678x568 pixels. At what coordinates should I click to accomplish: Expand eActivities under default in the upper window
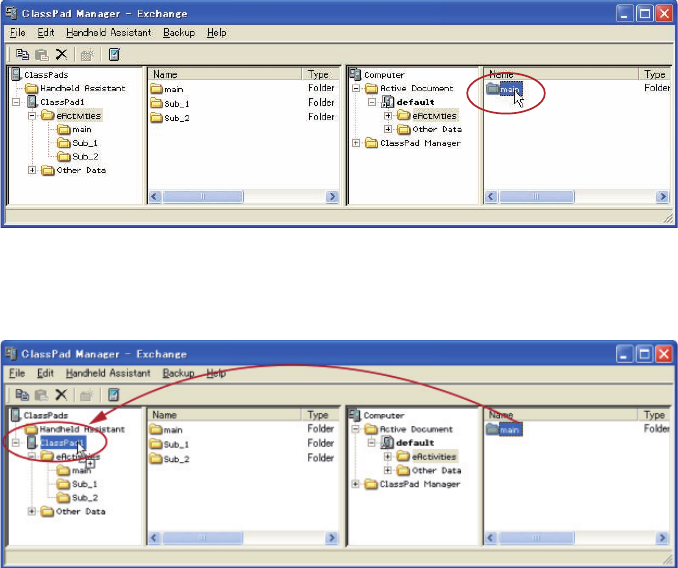pos(388,116)
